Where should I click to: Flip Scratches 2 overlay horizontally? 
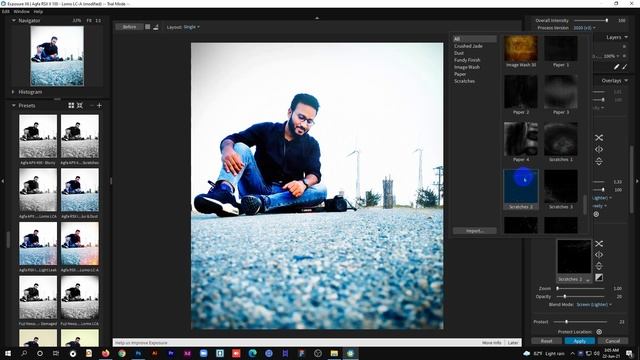pyautogui.click(x=599, y=255)
